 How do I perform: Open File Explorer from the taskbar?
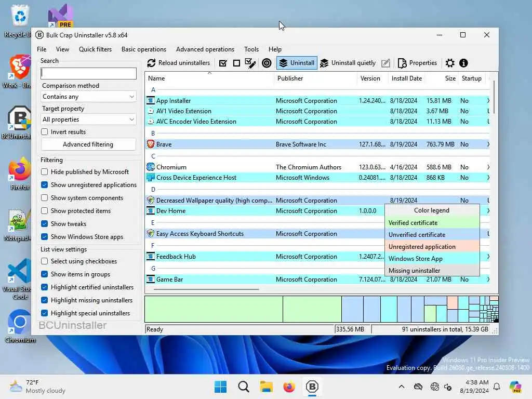click(x=267, y=387)
